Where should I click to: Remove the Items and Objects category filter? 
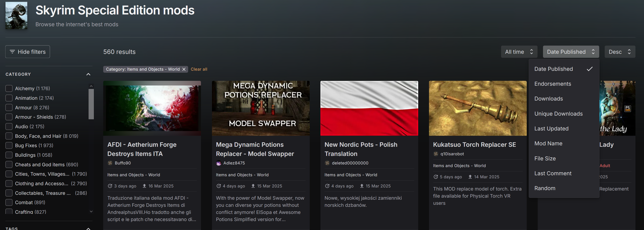tap(184, 69)
